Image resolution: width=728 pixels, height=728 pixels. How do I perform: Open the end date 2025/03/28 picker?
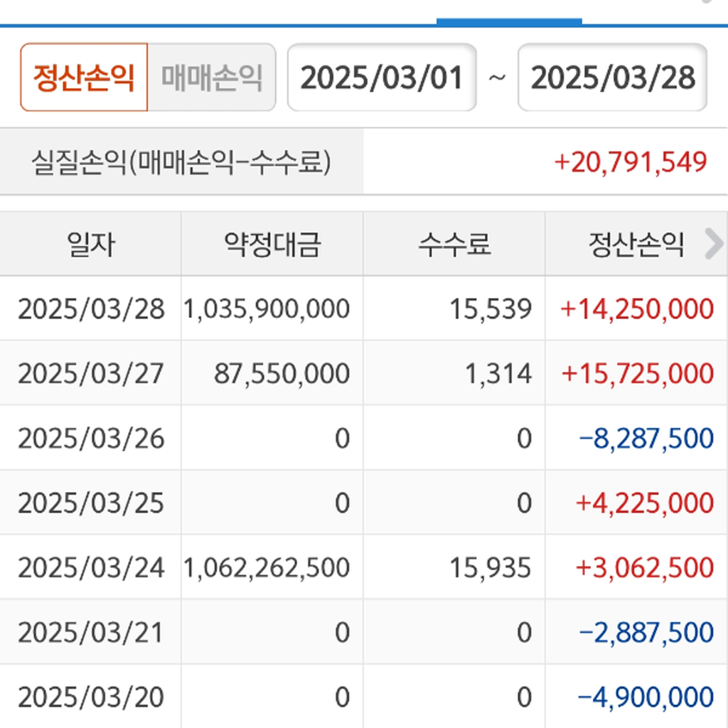click(x=612, y=77)
